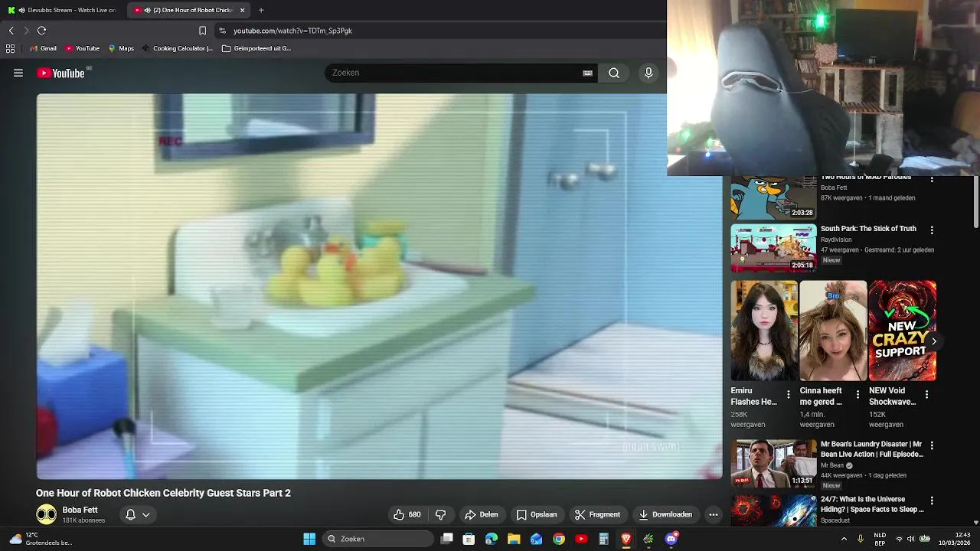Open more actions three-dot menu below video
The height and width of the screenshot is (551, 980).
point(714,514)
